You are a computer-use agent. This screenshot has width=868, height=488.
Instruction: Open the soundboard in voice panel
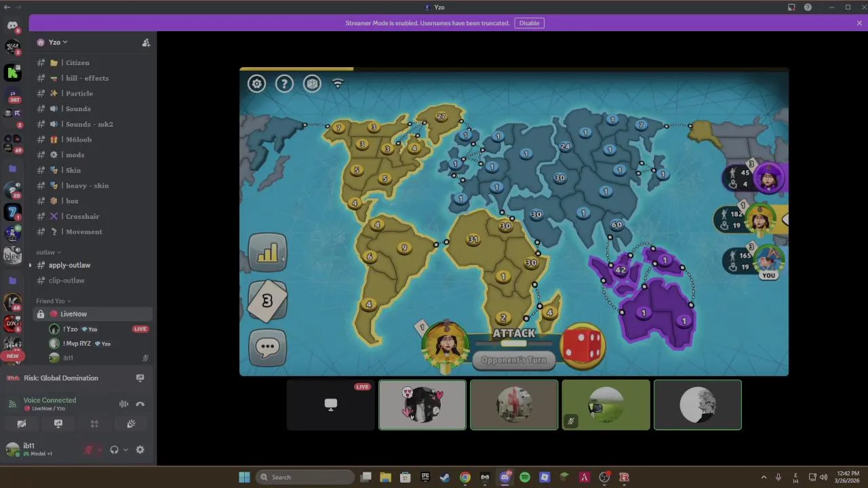[131, 424]
